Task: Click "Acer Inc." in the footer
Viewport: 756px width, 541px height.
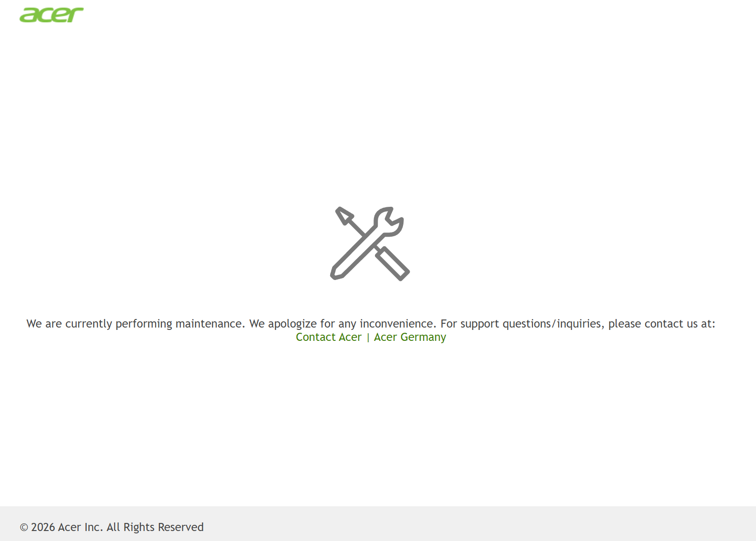Action: [x=80, y=527]
